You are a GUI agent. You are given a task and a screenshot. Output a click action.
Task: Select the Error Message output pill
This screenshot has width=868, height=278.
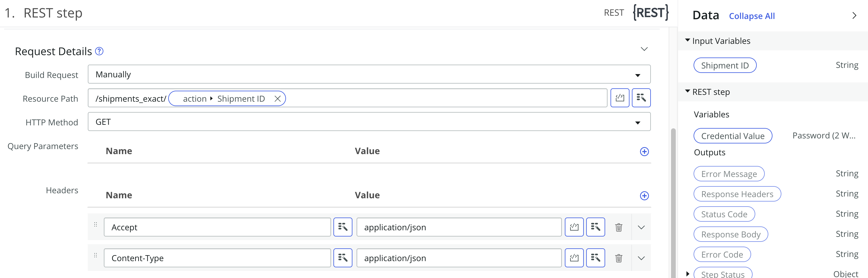(729, 174)
